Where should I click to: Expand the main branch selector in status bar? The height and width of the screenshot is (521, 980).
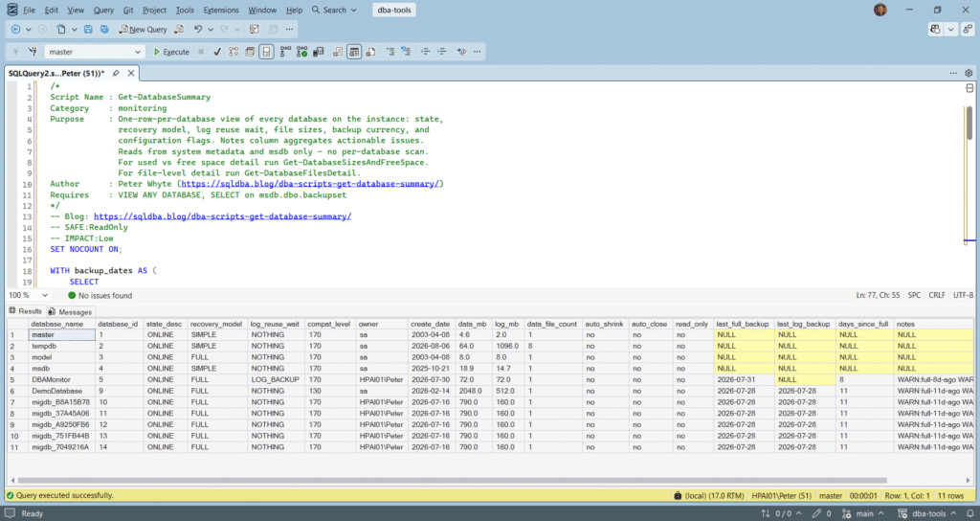(863, 513)
